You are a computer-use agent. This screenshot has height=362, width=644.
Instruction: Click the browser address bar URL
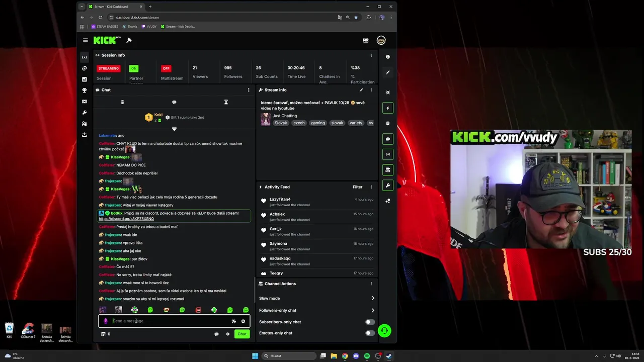tap(137, 17)
